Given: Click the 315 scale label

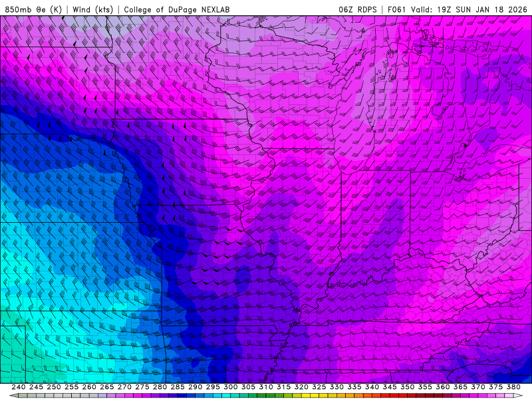Looking at the screenshot, I should click(x=283, y=387).
